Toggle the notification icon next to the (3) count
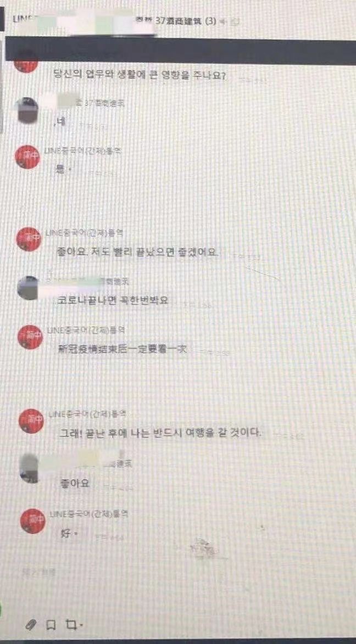Screen dimensions: 356x644 (x=222, y=21)
